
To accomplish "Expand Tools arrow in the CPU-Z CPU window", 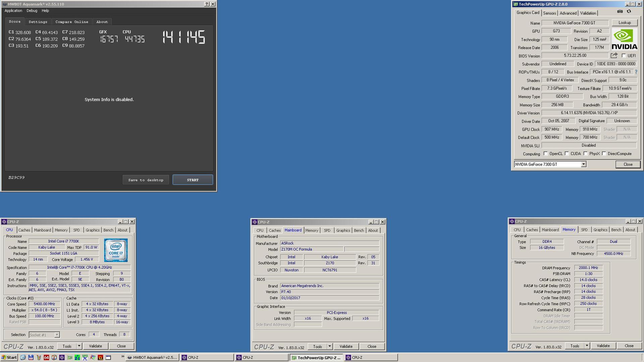I will (79, 346).
